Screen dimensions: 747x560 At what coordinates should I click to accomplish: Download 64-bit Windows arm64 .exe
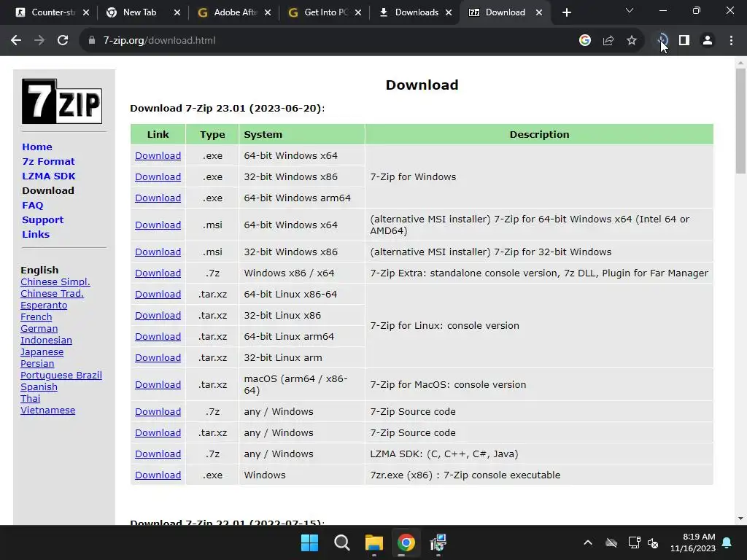(158, 198)
